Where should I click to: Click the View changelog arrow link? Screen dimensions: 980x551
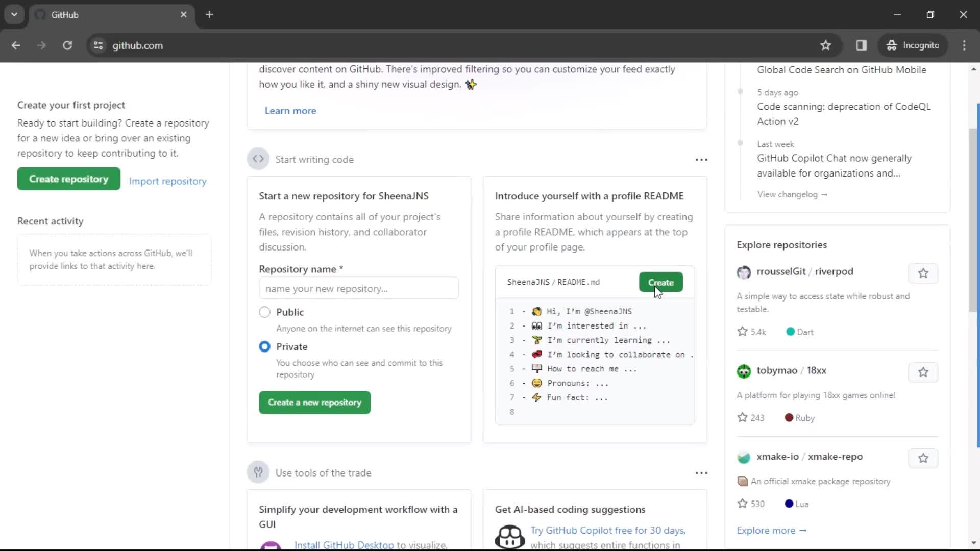coord(793,194)
